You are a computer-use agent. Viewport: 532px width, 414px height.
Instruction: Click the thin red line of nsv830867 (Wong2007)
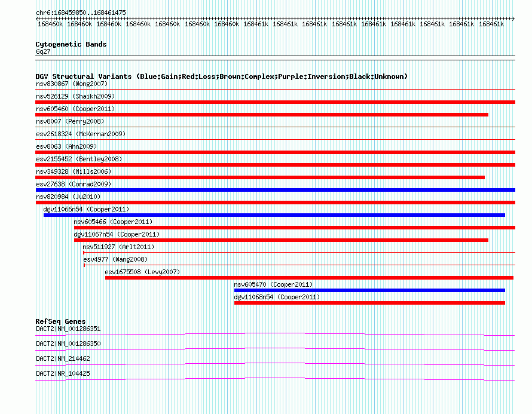coord(275,90)
